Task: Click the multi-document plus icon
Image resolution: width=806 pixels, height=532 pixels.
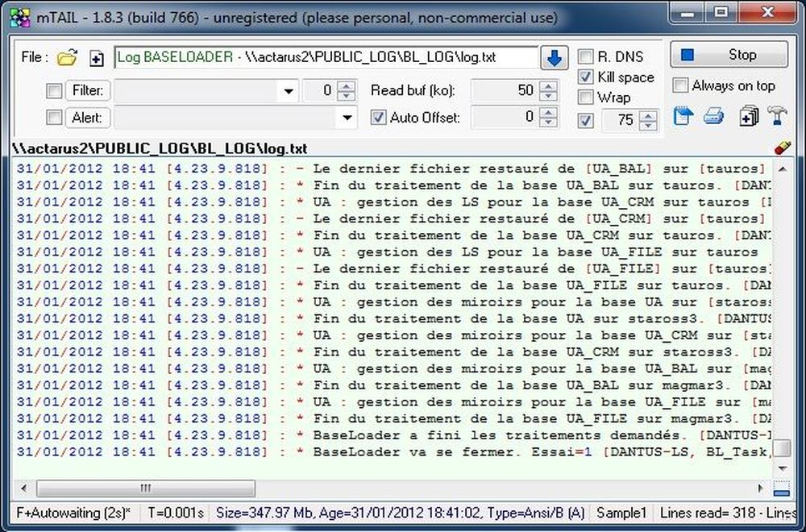Action: pyautogui.click(x=749, y=117)
